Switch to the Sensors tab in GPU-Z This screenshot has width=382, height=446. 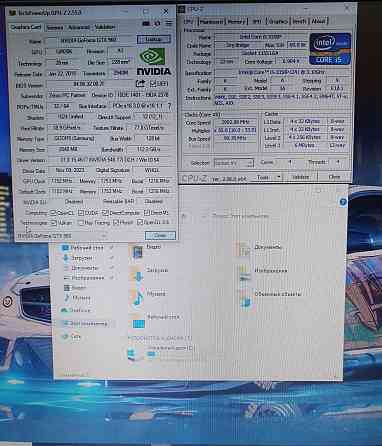pyautogui.click(x=55, y=27)
